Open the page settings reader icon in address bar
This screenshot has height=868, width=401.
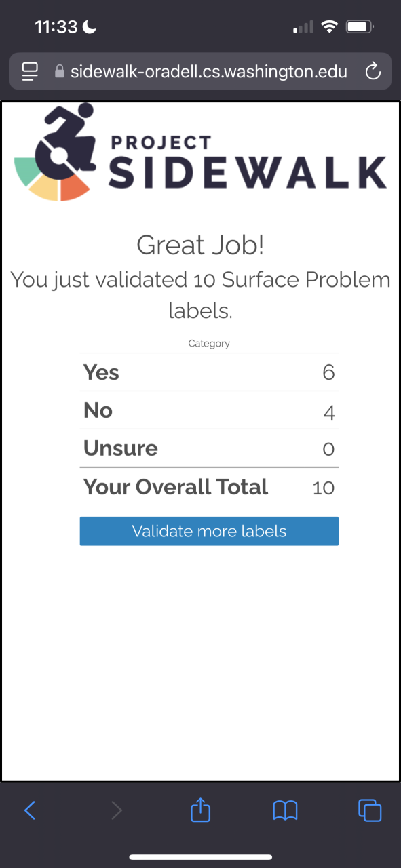pos(30,71)
